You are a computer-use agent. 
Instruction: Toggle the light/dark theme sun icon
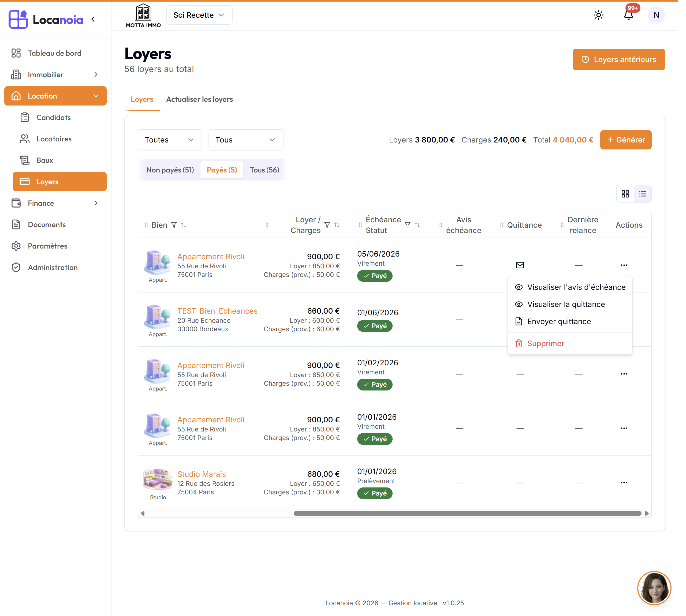(x=598, y=15)
